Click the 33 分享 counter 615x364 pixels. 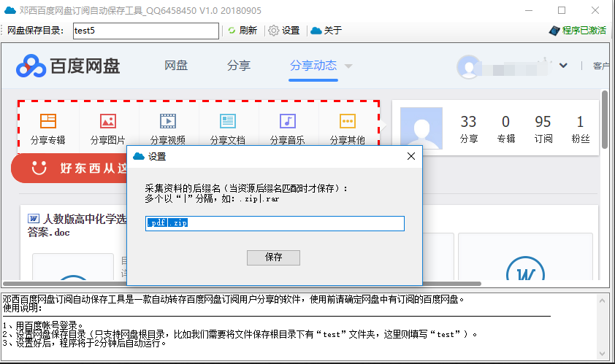[469, 128]
